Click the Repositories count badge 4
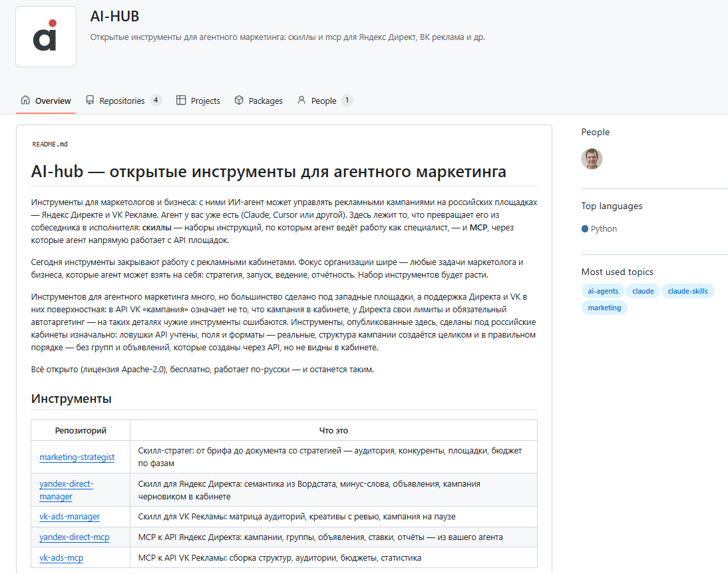The image size is (728, 574). coord(156,100)
